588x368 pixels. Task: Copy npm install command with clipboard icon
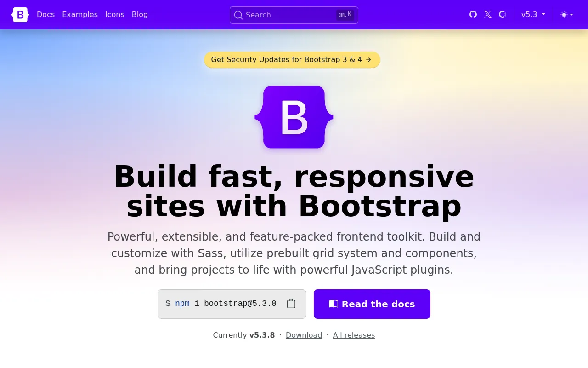(291, 304)
